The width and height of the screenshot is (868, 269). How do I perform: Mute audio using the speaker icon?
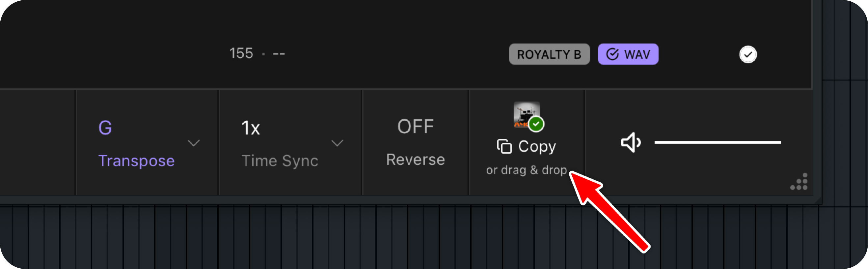(631, 142)
